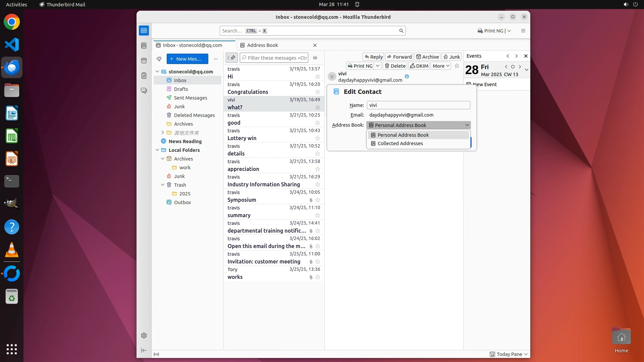Open Calendar space icon in sidebar
Image resolution: width=644 pixels, height=362 pixels.
click(x=144, y=61)
